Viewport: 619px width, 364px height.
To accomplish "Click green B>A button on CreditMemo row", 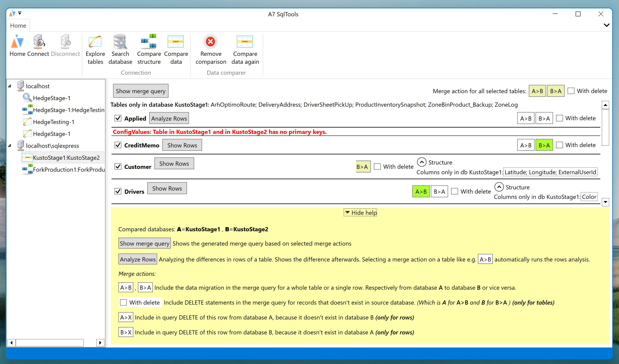I will pos(544,145).
